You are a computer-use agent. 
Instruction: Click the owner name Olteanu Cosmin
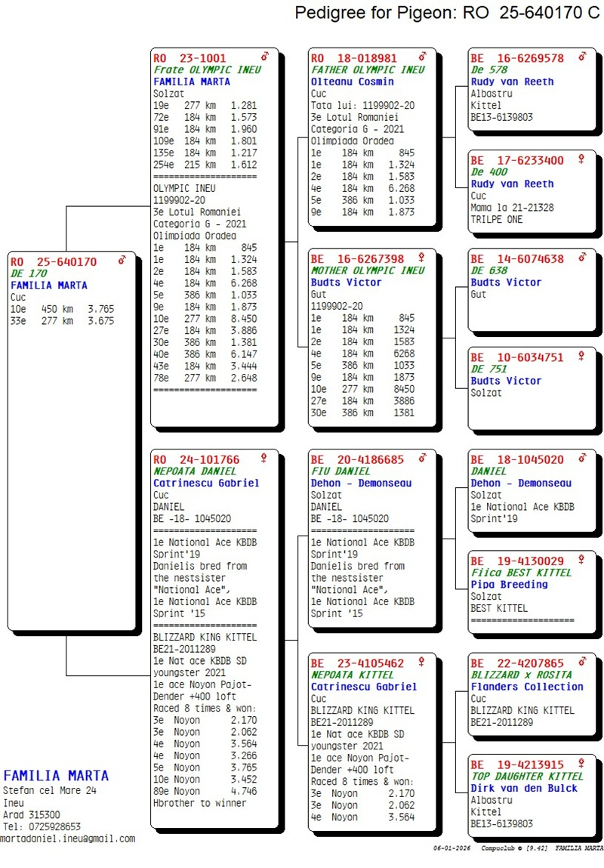353,82
